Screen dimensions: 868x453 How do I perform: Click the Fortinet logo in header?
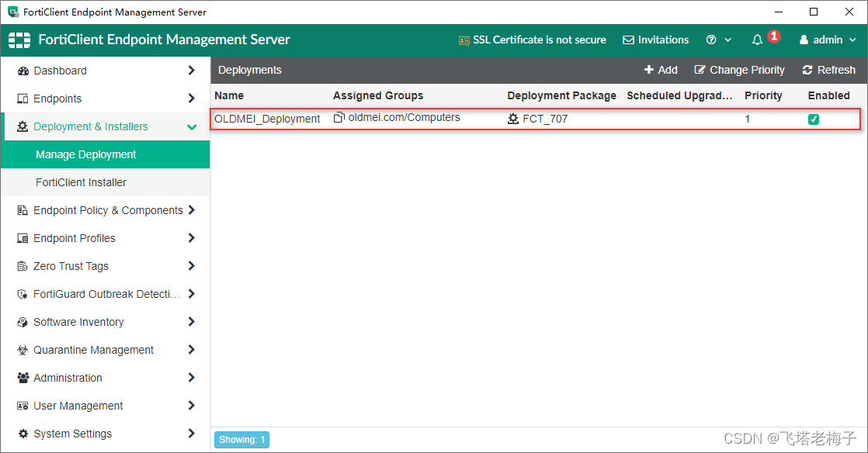[x=19, y=40]
